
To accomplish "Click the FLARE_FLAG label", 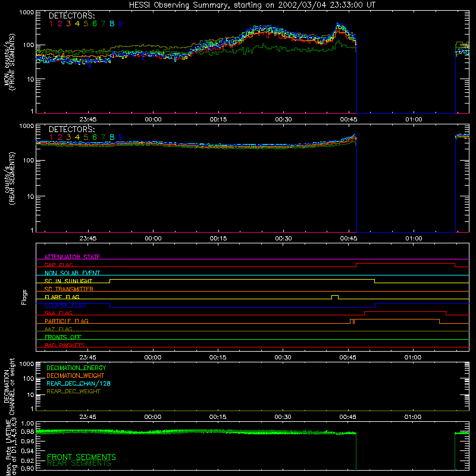I will (x=62, y=297).
